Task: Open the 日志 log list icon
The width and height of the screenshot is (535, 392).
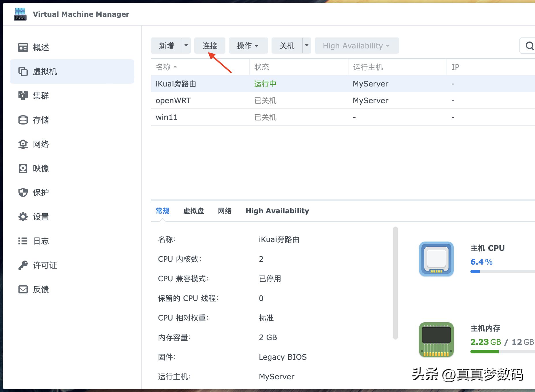Action: 23,241
